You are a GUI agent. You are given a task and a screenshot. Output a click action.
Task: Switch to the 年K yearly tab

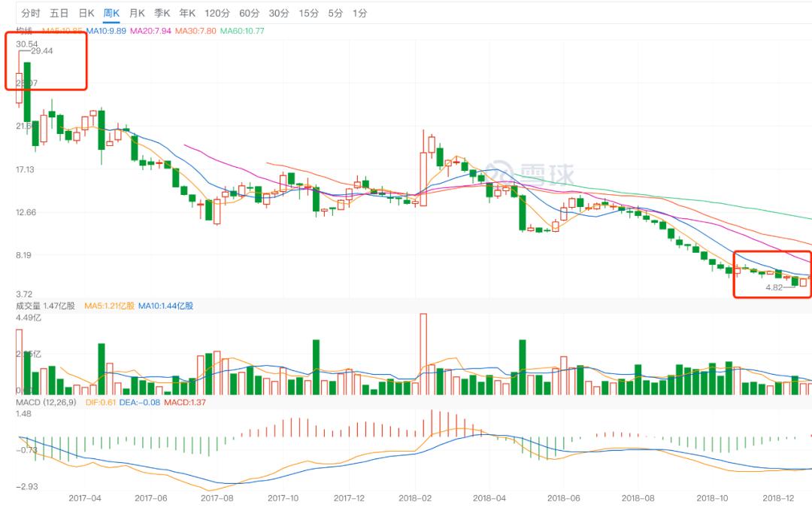point(187,14)
